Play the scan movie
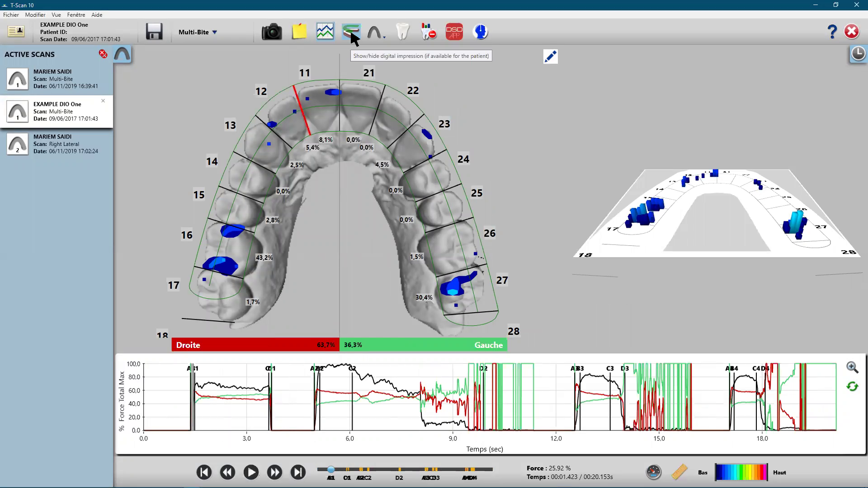Screen dimensions: 868x488 [x=251, y=472]
